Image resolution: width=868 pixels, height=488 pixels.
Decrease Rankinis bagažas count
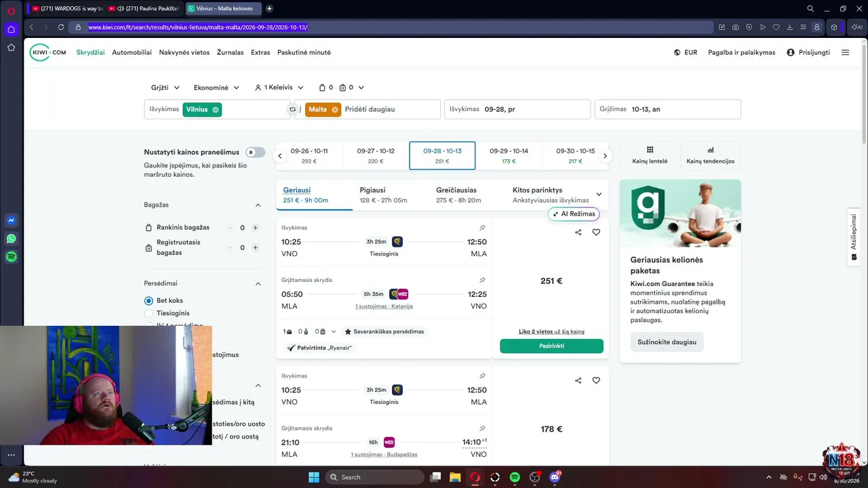coord(230,228)
